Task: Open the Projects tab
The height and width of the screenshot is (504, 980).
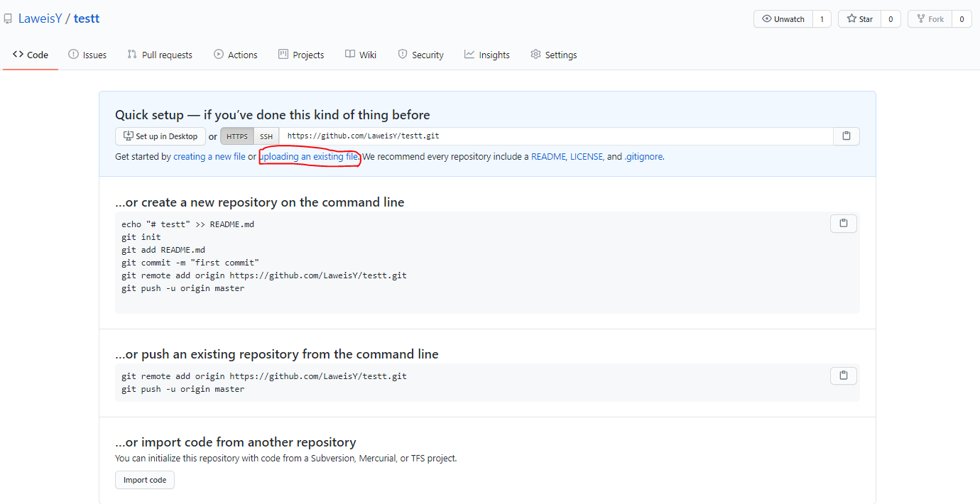Action: (x=301, y=55)
